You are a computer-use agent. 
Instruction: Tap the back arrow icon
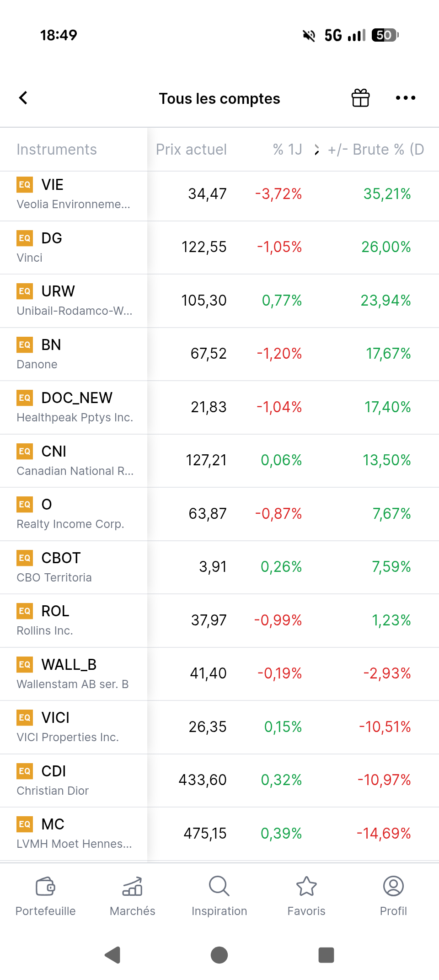23,97
